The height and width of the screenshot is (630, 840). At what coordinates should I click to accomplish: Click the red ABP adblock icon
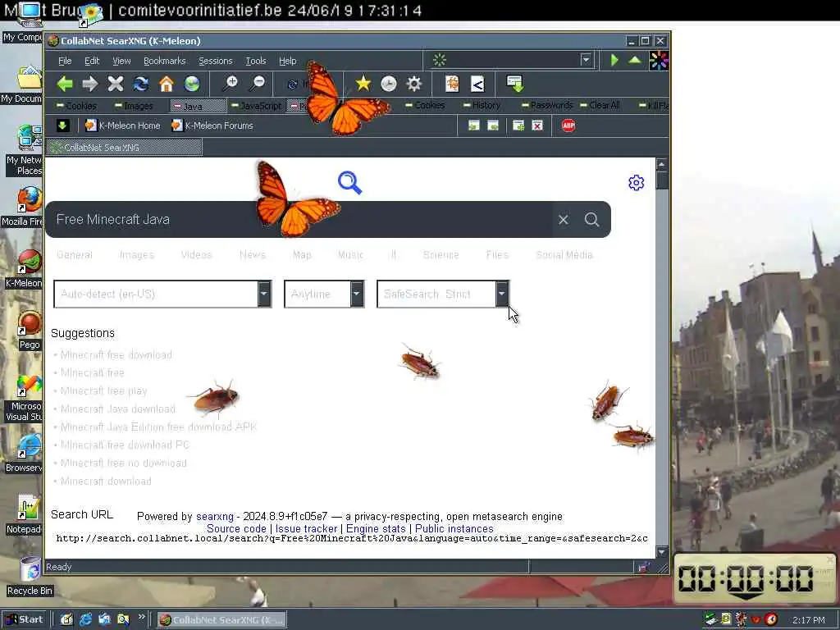pyautogui.click(x=568, y=126)
